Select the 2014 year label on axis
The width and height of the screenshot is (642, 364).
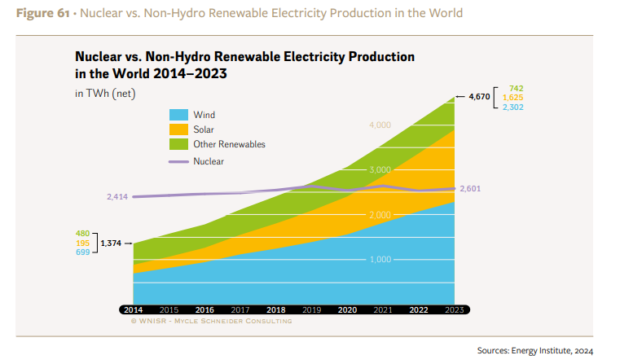[133, 310]
